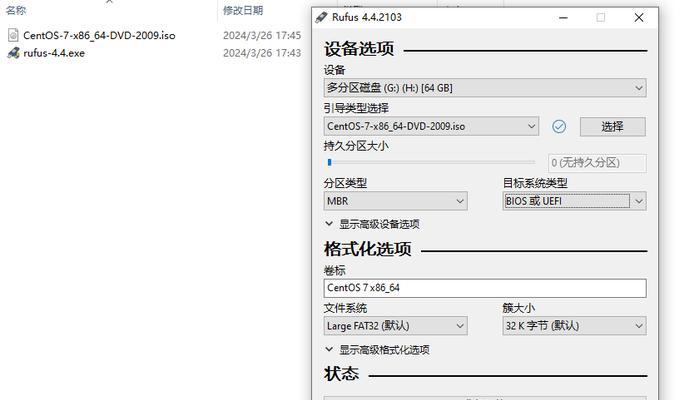Select rufus-4.4.exe file name in Explorer

54,53
